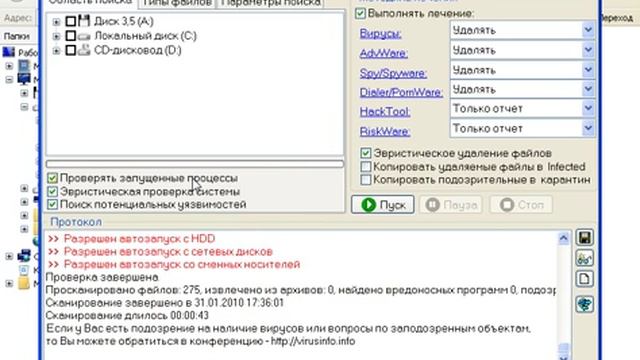
Task: Check the Локальный диск (C:) checkbox
Action: tap(71, 36)
